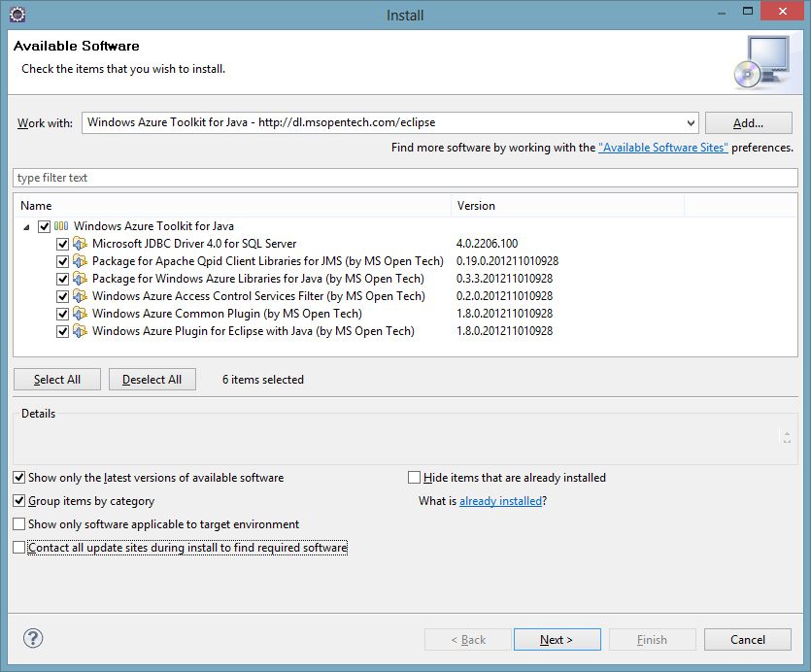Image resolution: width=811 pixels, height=672 pixels.
Task: Click the Deselect All button
Action: [152, 380]
